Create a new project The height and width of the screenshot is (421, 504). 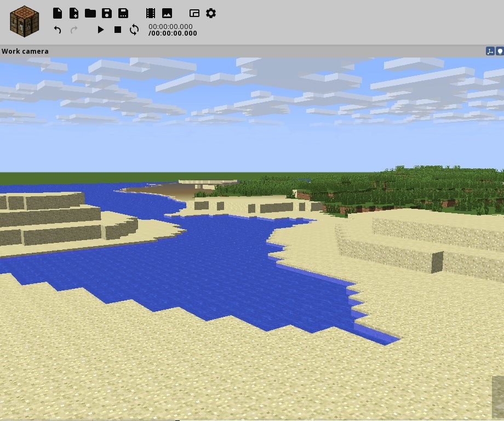click(x=57, y=13)
